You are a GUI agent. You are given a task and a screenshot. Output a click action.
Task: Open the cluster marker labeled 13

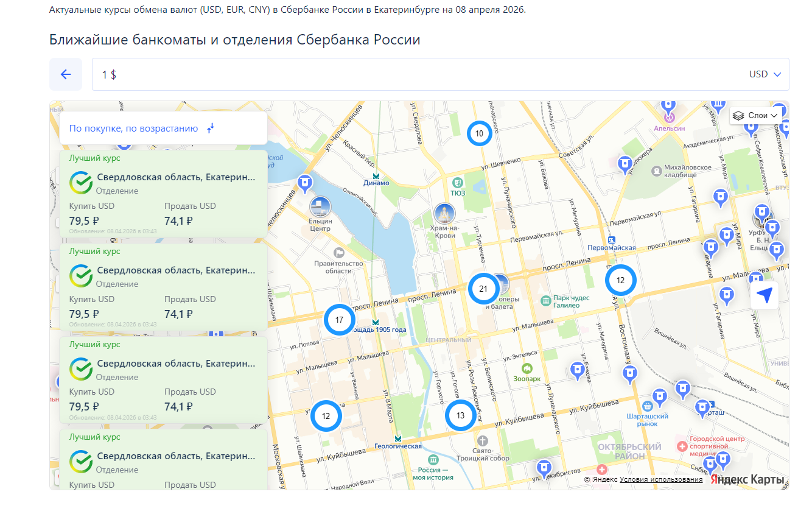[x=460, y=415]
